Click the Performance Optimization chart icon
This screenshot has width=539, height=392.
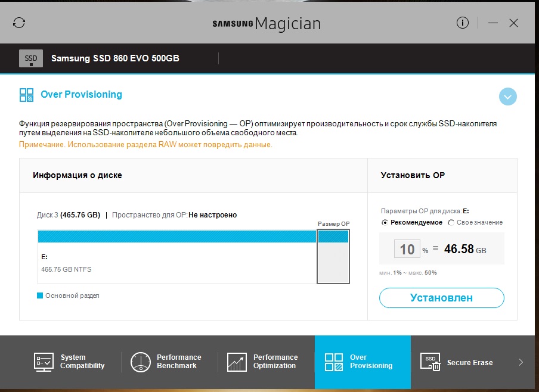pyautogui.click(x=237, y=362)
